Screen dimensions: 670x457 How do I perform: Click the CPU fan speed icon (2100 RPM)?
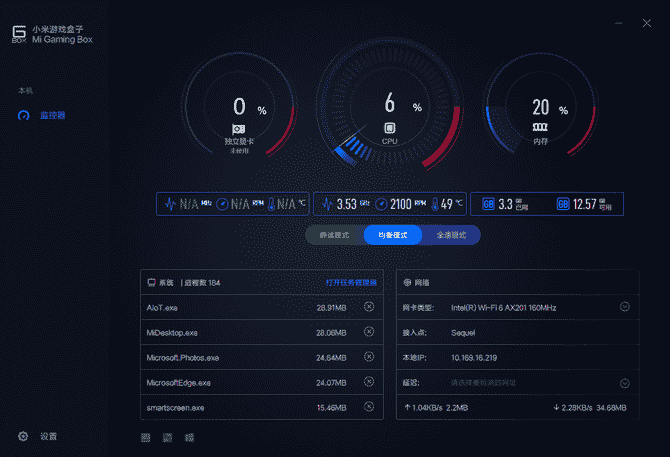click(381, 204)
